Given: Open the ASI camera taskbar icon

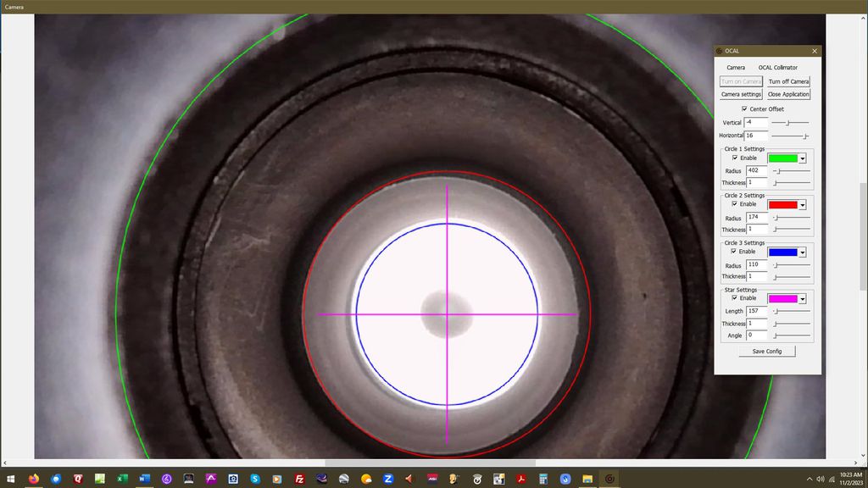Looking at the screenshot, I should (x=432, y=479).
